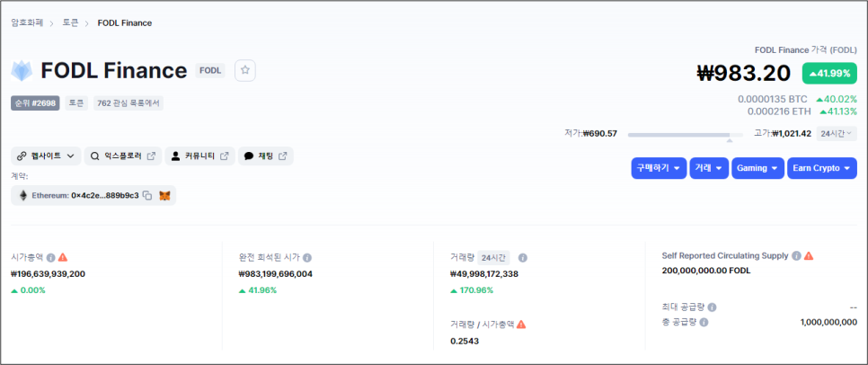
Task: Go to 암호화폐 breadcrumb
Action: click(x=27, y=22)
